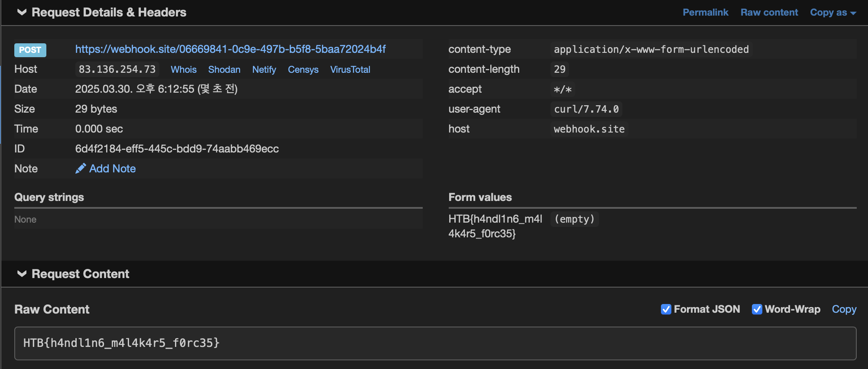Open Netify lookup for the host

click(x=264, y=69)
